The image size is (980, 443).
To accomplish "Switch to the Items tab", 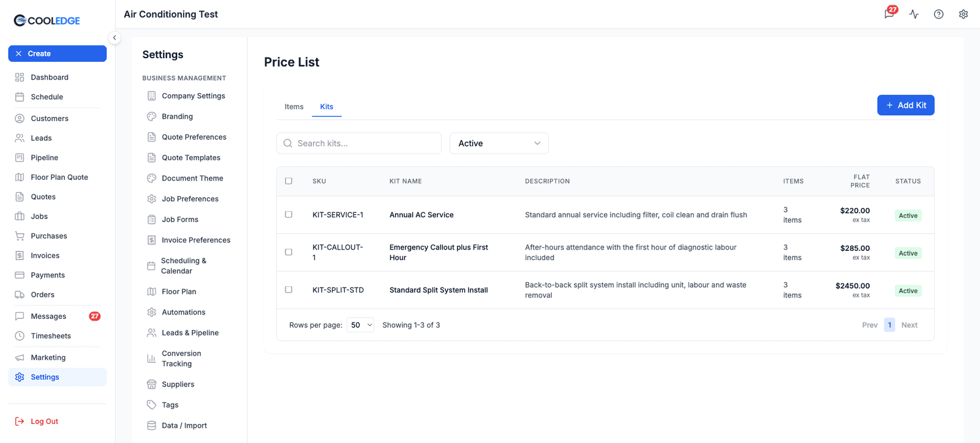I will (294, 106).
